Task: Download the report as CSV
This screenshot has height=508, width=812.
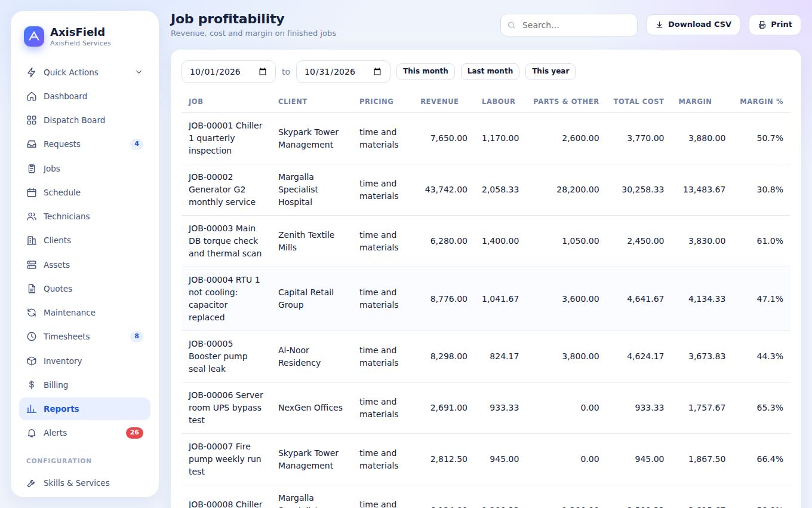Action: coord(693,25)
